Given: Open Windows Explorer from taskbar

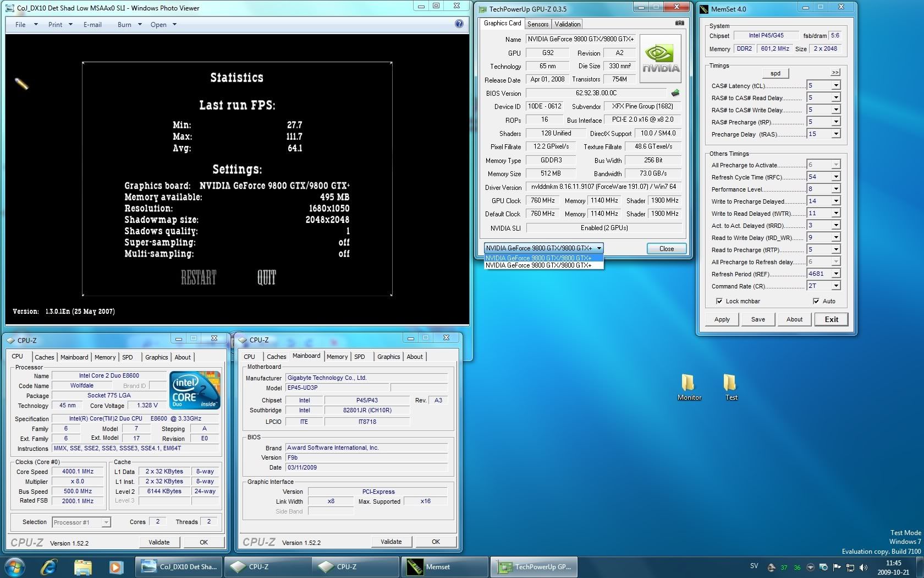Looking at the screenshot, I should tap(82, 566).
